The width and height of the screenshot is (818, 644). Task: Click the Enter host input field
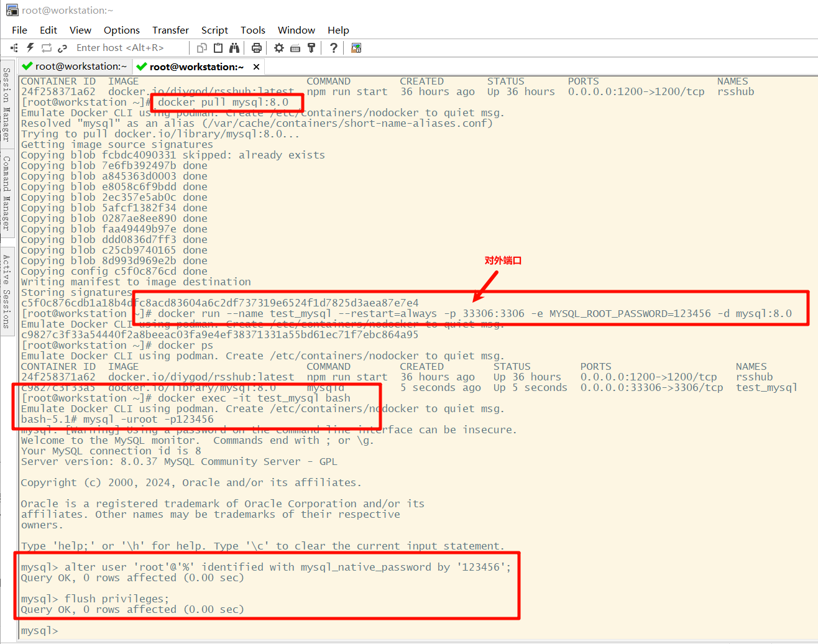coord(131,48)
